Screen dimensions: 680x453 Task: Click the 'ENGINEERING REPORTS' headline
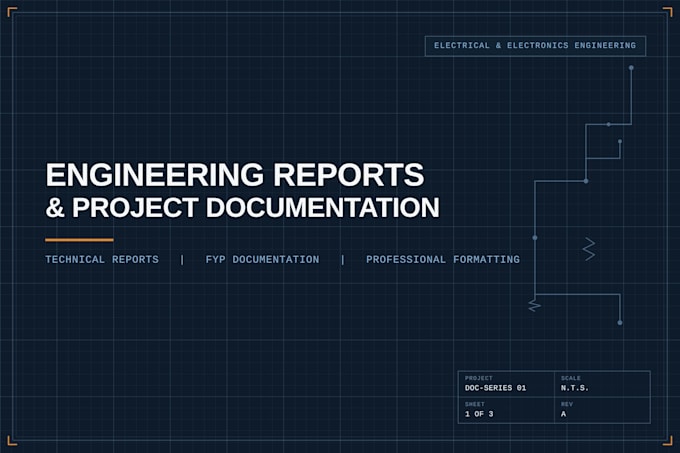click(235, 175)
